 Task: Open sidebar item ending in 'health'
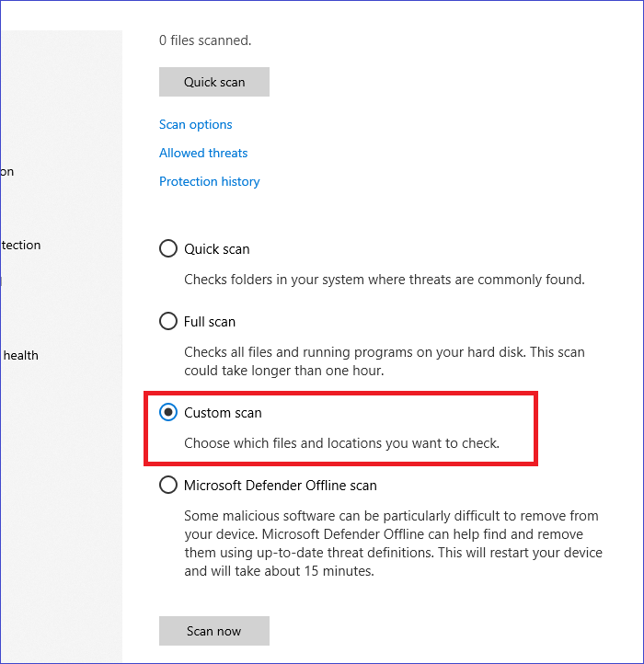click(20, 355)
